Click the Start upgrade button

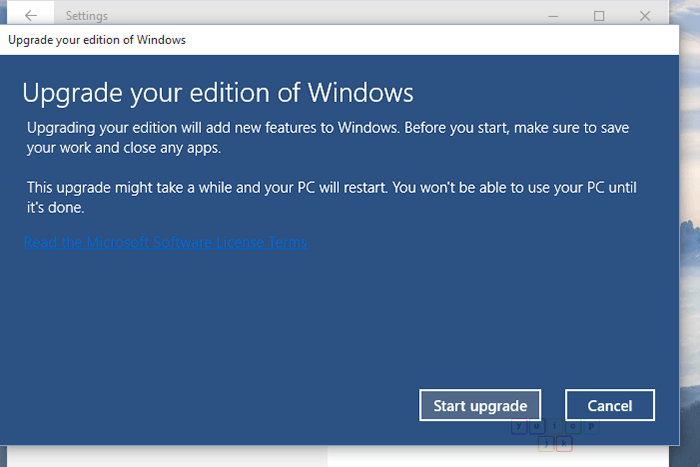(480, 405)
